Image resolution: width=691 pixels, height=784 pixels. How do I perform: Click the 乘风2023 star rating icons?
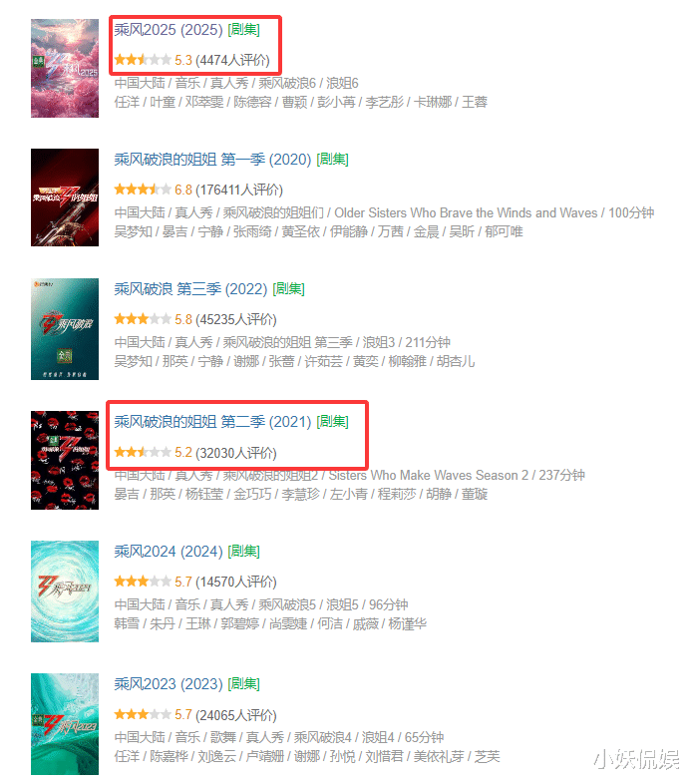(x=143, y=714)
